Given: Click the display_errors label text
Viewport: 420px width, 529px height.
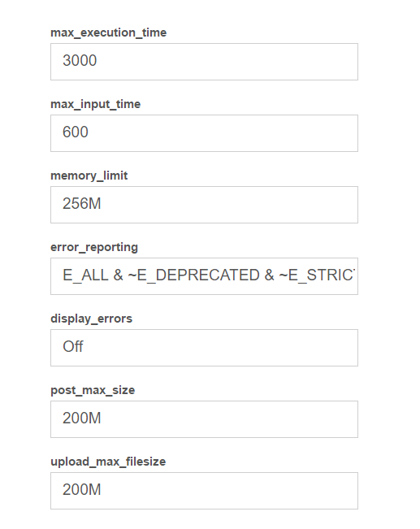Looking at the screenshot, I should (92, 319).
